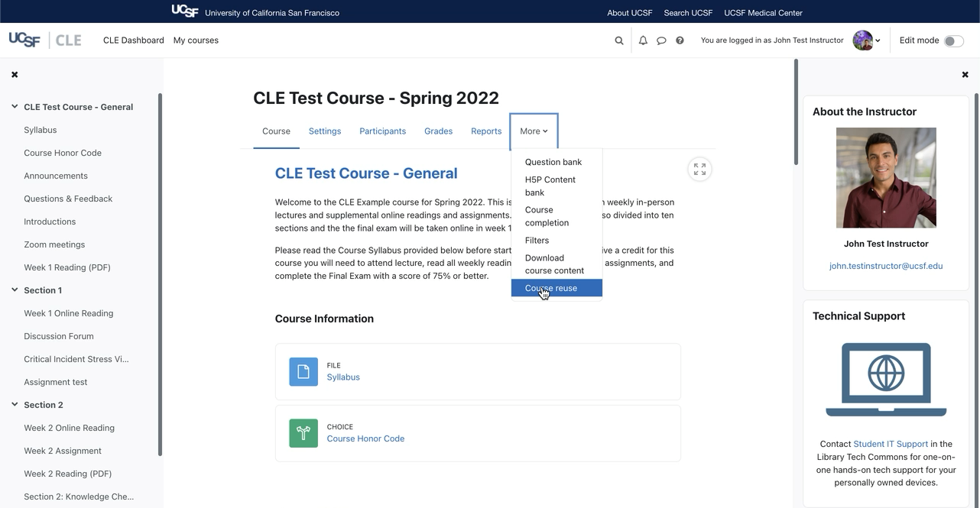The image size is (980, 508).
Task: Open the notifications bell icon
Action: tap(643, 40)
